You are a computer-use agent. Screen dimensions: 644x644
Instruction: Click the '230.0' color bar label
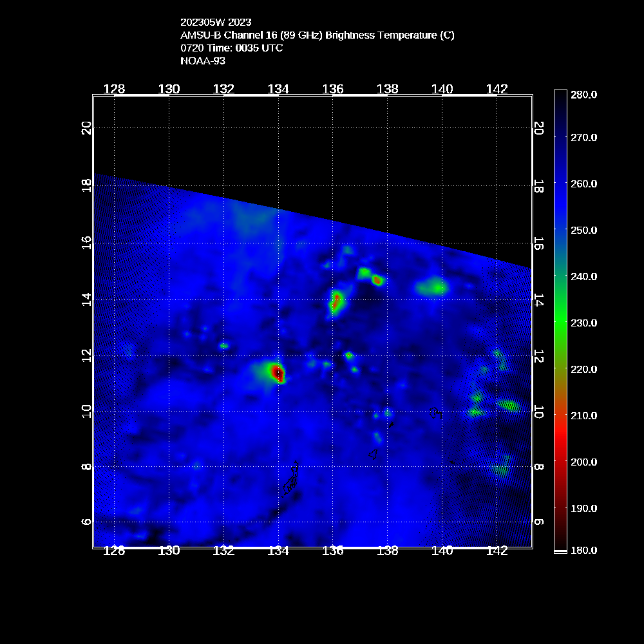[x=583, y=323]
